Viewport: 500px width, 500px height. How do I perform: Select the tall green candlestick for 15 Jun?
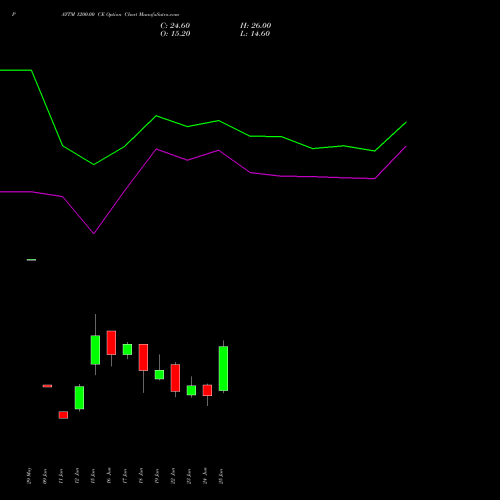[95, 350]
